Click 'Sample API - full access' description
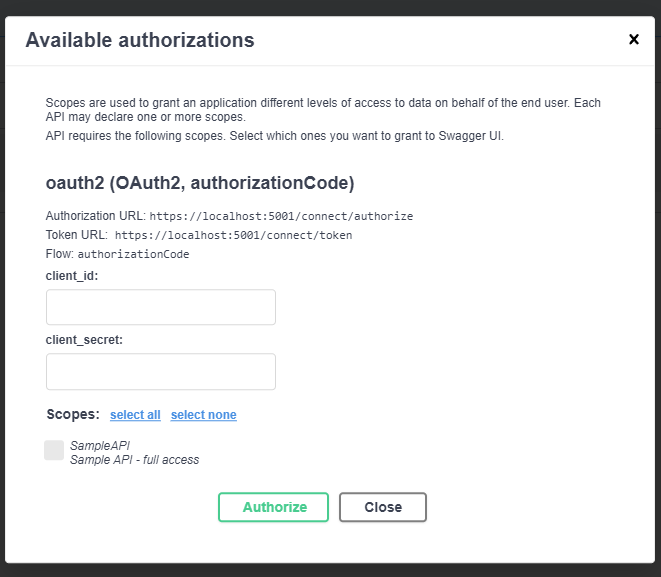This screenshot has height=577, width=661. [x=134, y=460]
